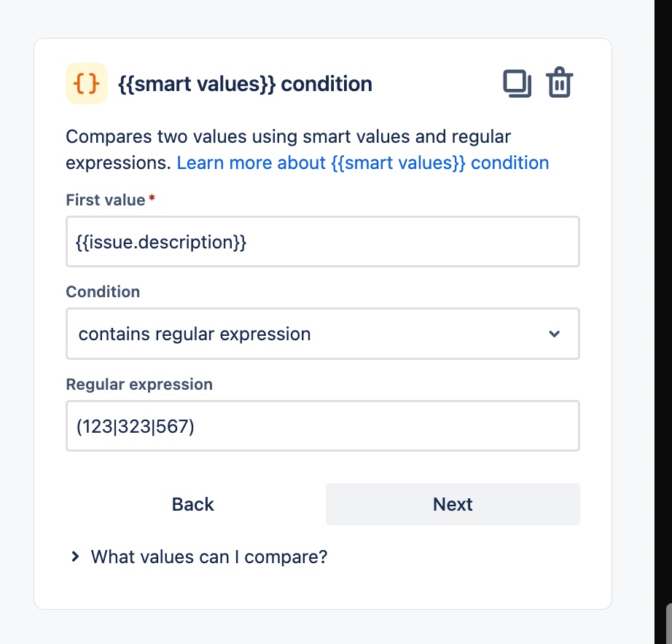
Task: Delete the condition using the trash icon
Action: [x=560, y=82]
